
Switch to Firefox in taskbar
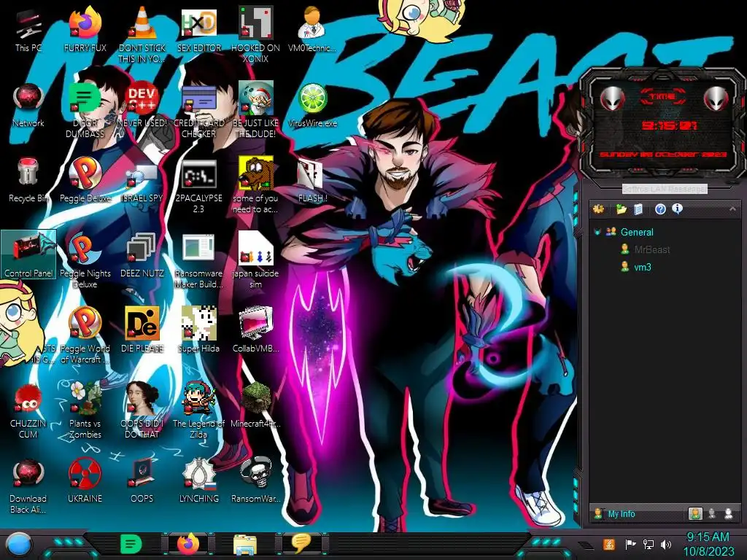point(188,544)
